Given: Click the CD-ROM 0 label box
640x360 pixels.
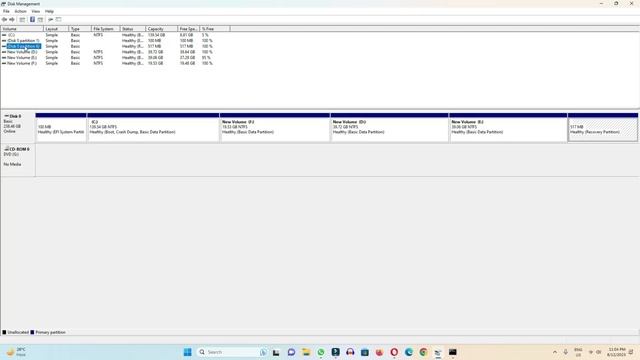Looking at the screenshot, I should [18, 160].
